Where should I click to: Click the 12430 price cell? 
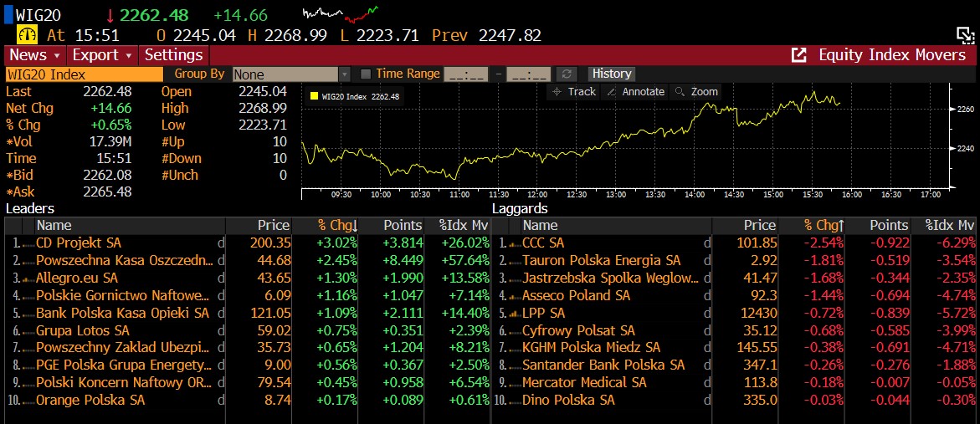click(759, 313)
